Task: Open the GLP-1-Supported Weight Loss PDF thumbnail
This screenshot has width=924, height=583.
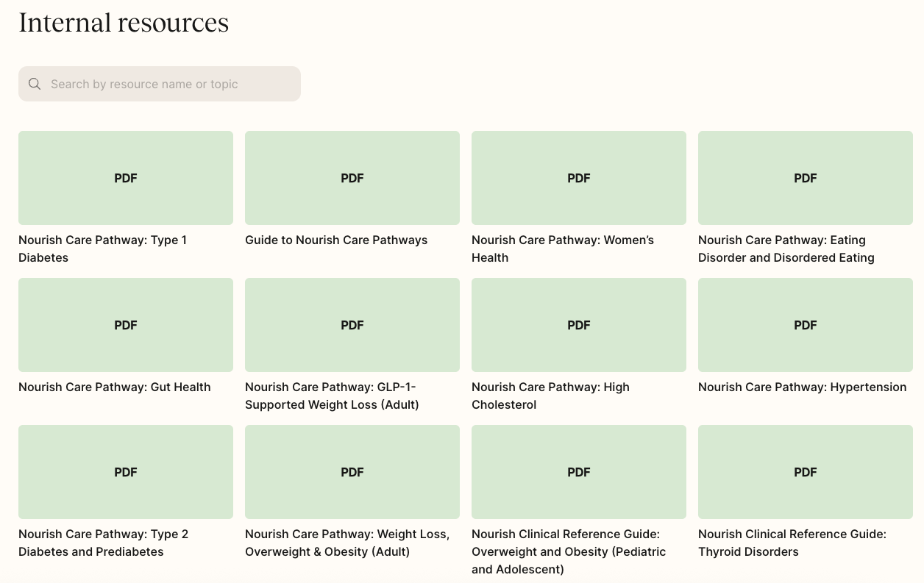Action: (x=352, y=325)
